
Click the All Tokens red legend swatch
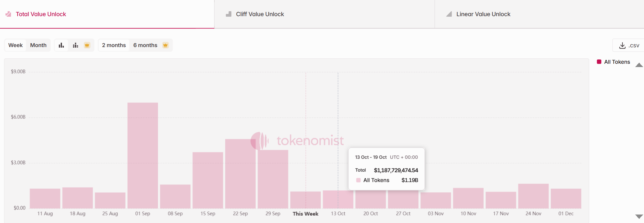coord(599,62)
